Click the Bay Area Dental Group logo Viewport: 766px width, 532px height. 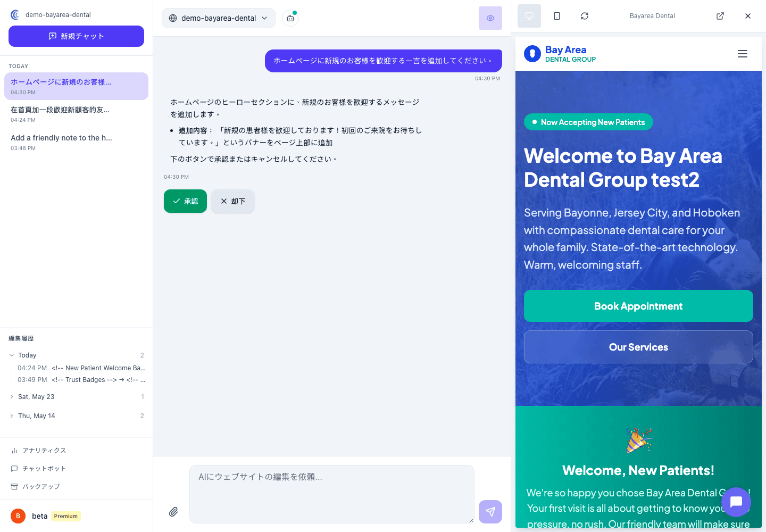[x=560, y=54]
